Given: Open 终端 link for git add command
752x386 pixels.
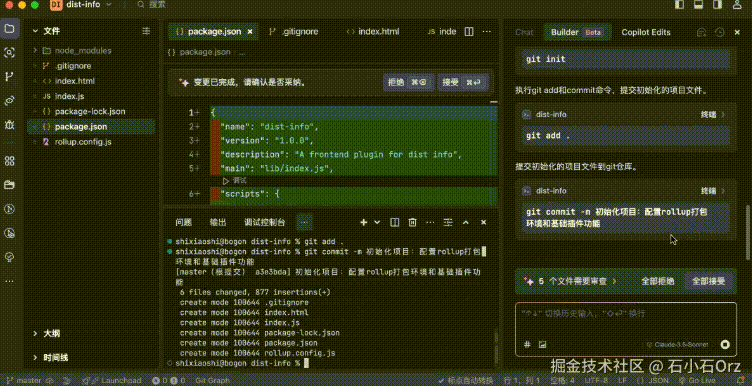Looking at the screenshot, I should point(713,115).
